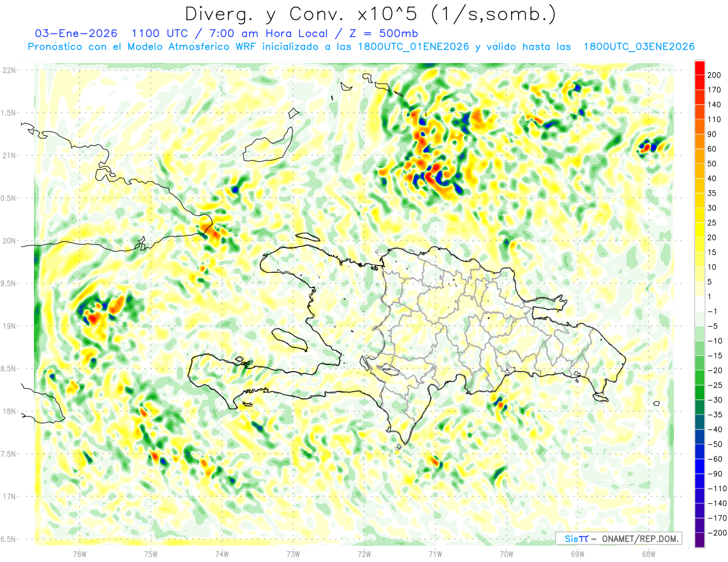Screen dimensions: 728x562
Task: Click the '-200' colorbar value
Action: [718, 534]
